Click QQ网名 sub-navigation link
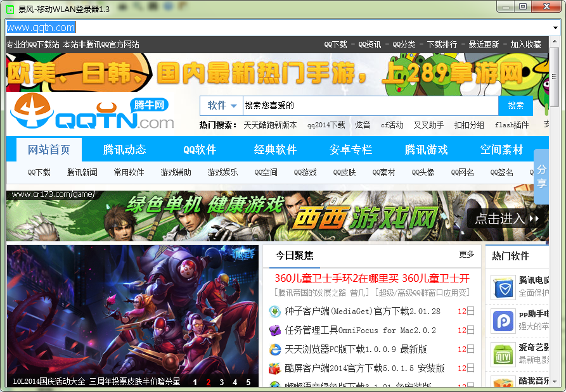The height and width of the screenshot is (392, 566). (x=463, y=172)
